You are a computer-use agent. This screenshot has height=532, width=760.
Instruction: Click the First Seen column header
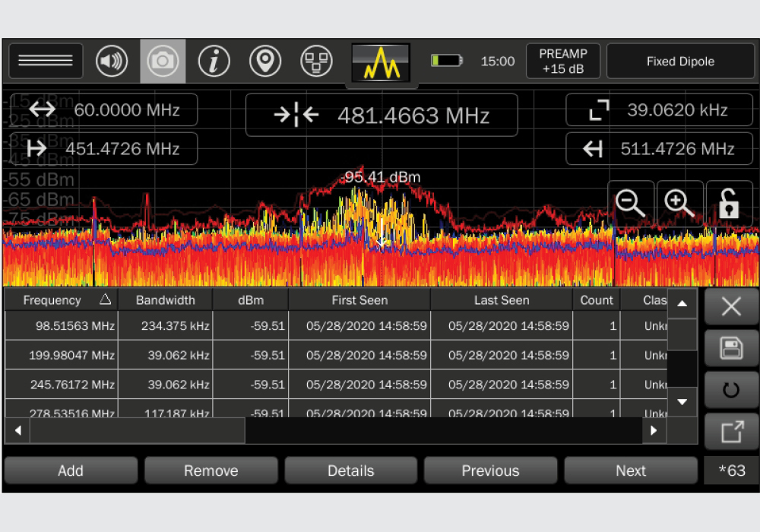(x=359, y=300)
